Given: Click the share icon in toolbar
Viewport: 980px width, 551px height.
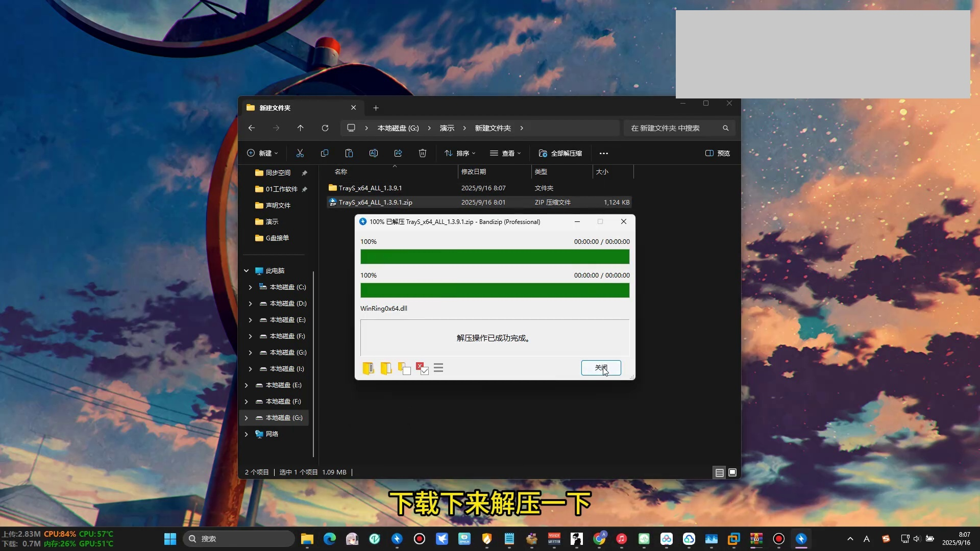Looking at the screenshot, I should 398,153.
